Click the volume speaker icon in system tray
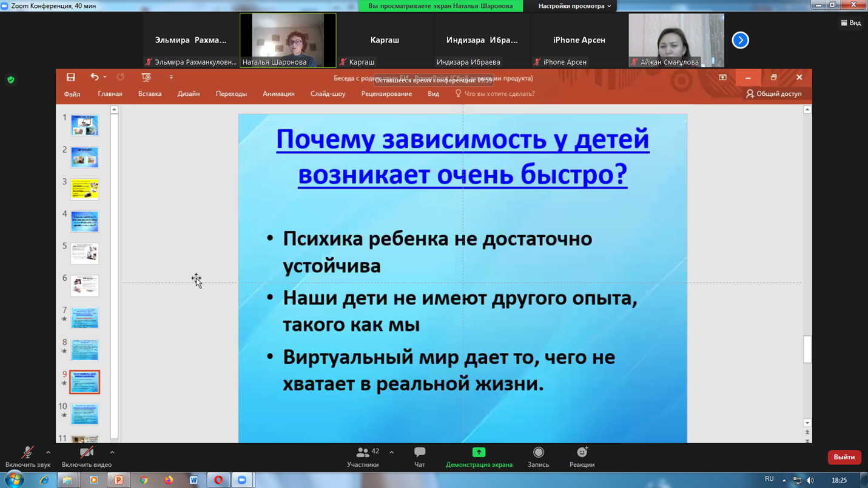This screenshot has width=868, height=488. click(810, 480)
